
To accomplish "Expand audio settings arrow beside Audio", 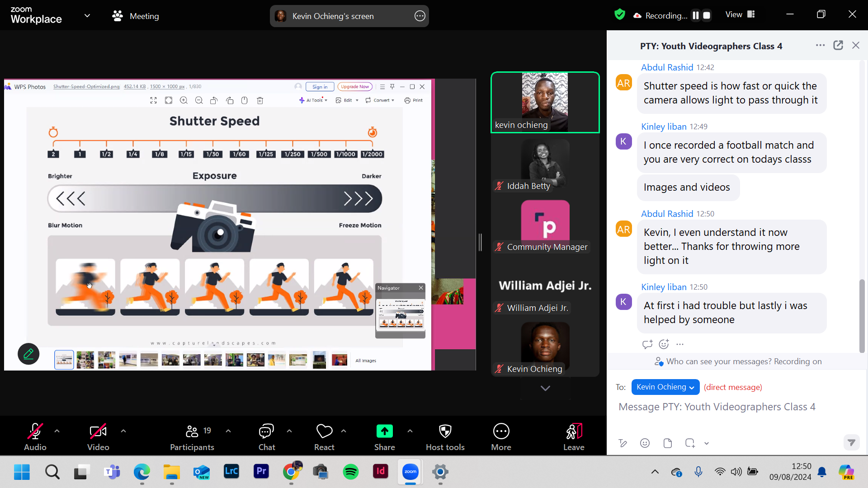I will pos(57,431).
